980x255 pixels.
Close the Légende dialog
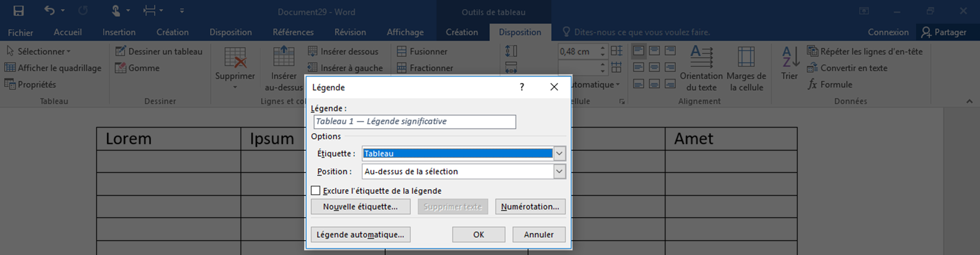(x=554, y=87)
